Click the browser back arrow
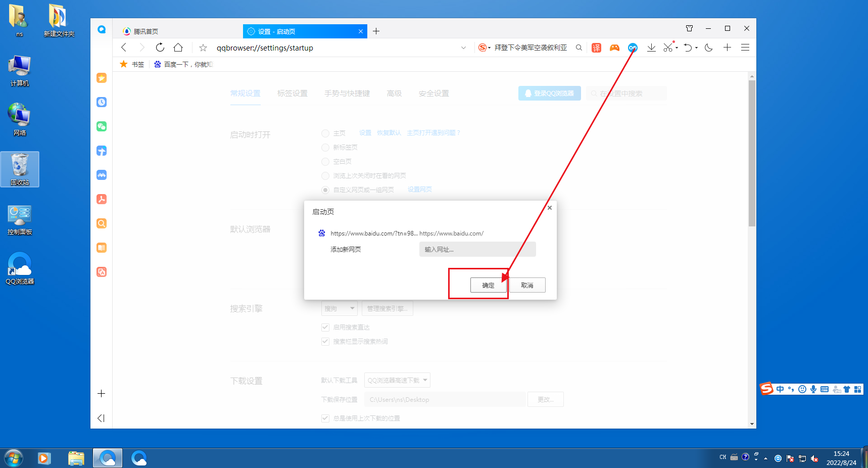868x468 pixels. (x=124, y=48)
